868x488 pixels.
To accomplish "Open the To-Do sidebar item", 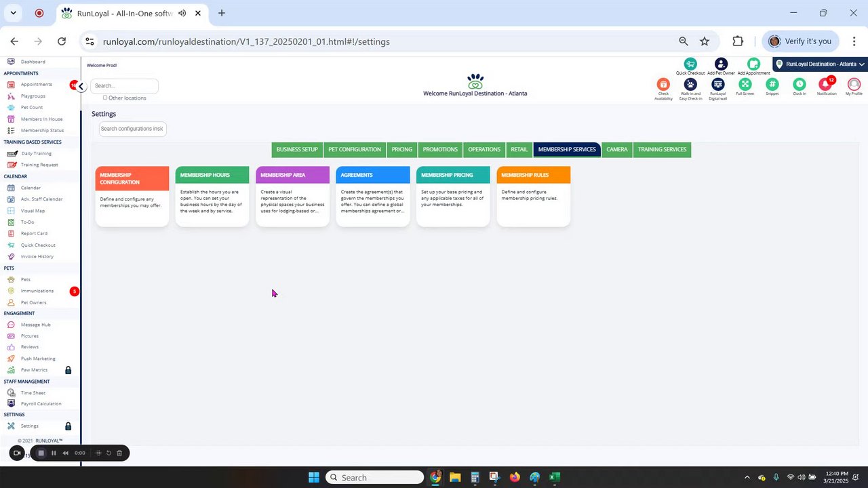I will pyautogui.click(x=27, y=222).
